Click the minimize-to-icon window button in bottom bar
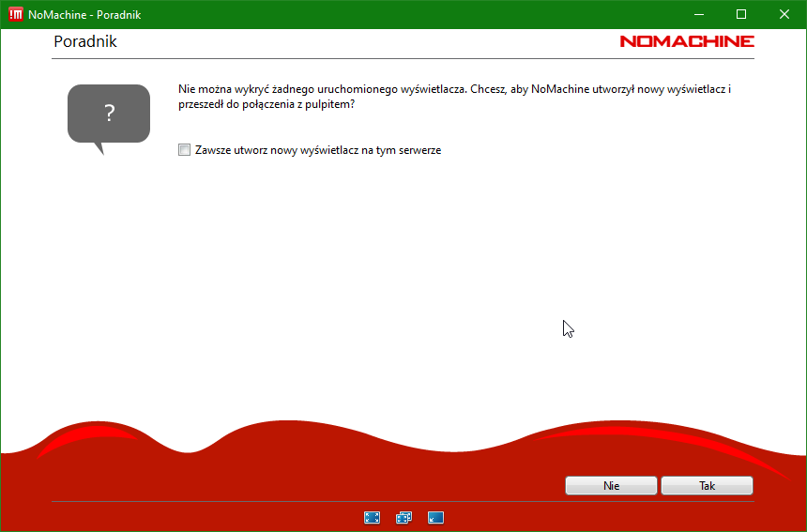Viewport: 807px width, 532px height. [x=435, y=517]
